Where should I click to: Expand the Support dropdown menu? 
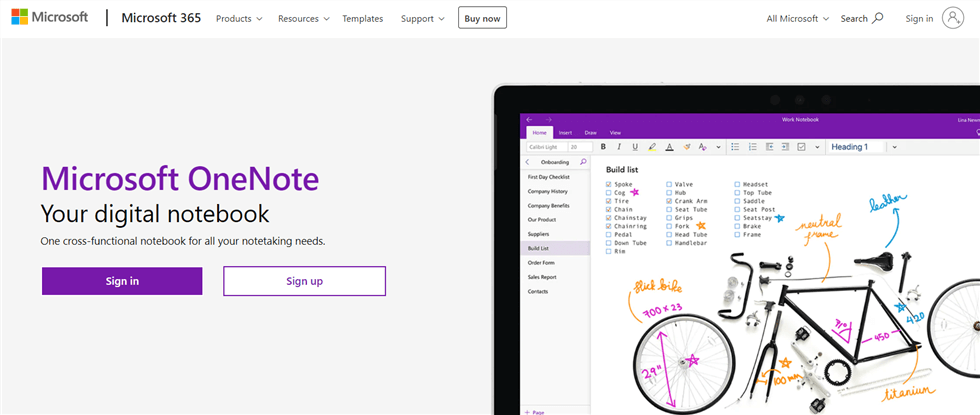tap(422, 19)
